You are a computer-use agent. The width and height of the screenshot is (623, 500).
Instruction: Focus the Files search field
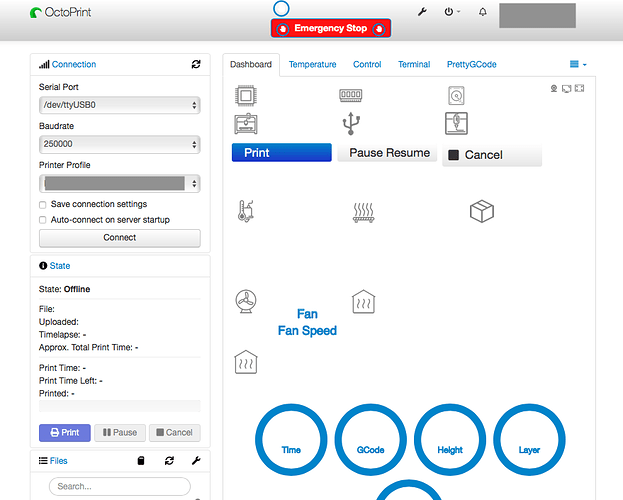click(120, 486)
